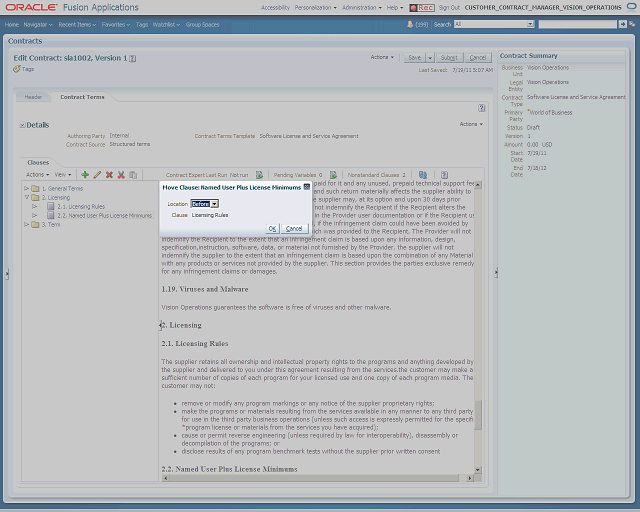This screenshot has height=512, width=640.
Task: Click the scissors Cut clause icon
Action: tap(121, 175)
